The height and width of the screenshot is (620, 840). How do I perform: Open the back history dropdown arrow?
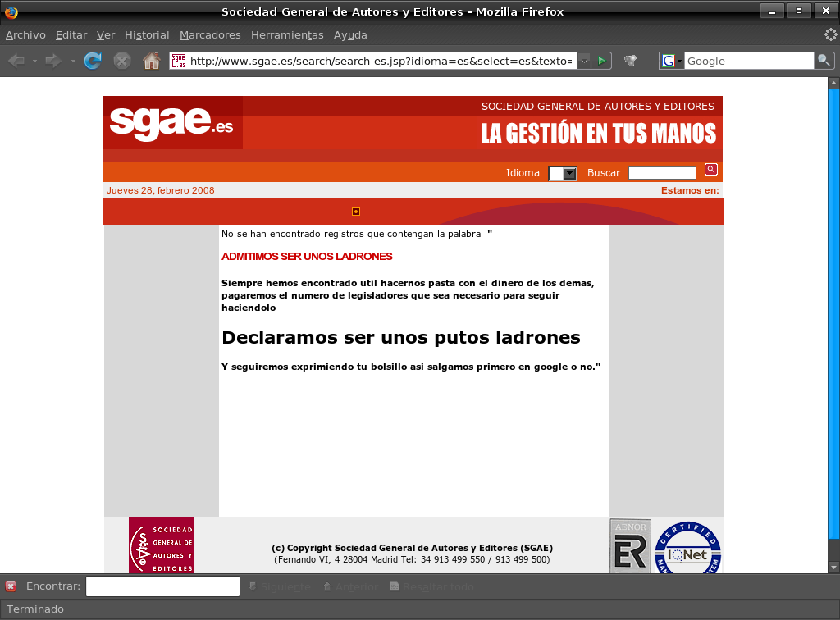pos(34,61)
